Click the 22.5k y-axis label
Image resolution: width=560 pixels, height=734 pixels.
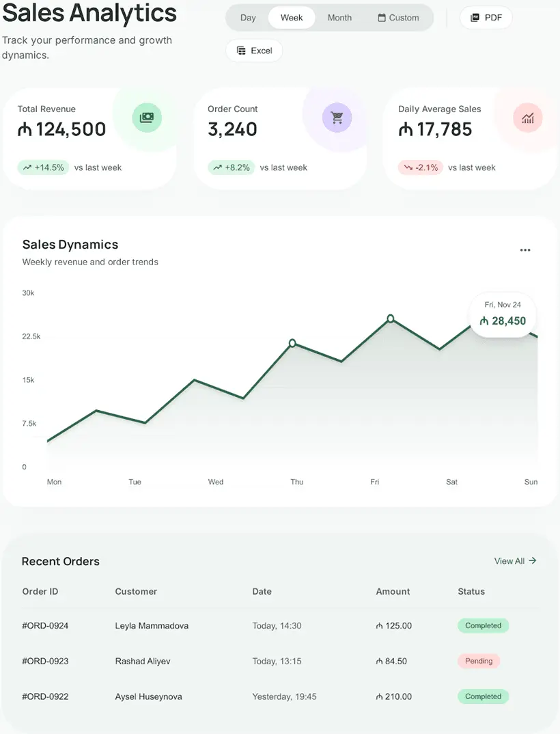31,336
